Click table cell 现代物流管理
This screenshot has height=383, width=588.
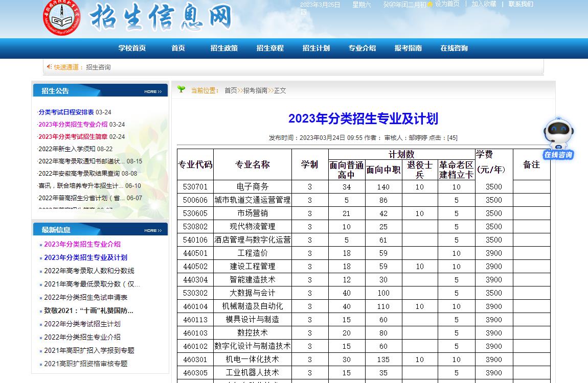tap(253, 227)
